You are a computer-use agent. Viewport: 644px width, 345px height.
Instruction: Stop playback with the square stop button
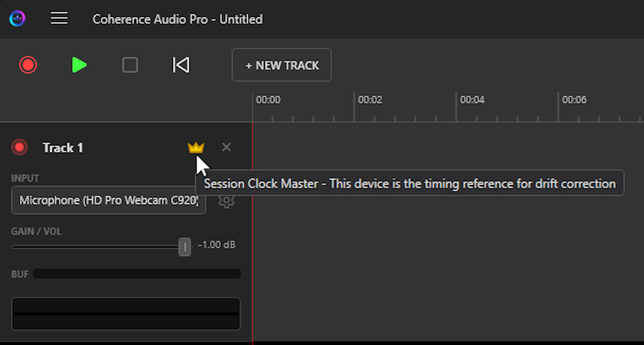point(130,65)
